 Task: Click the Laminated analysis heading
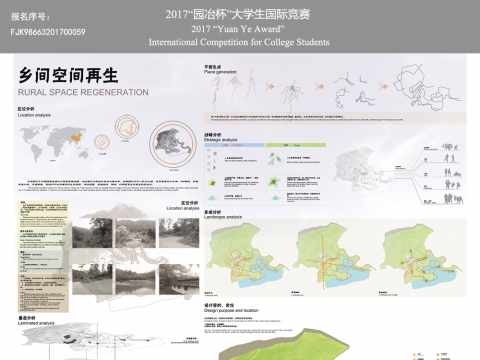(x=36, y=323)
